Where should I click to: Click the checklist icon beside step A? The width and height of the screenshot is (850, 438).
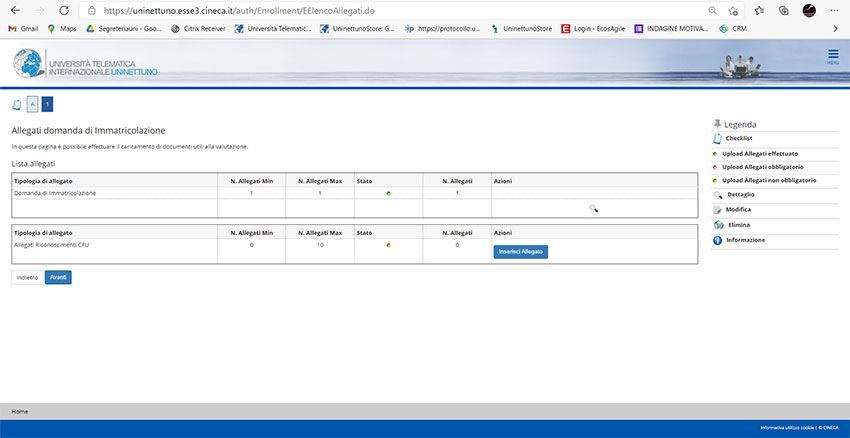coord(16,104)
